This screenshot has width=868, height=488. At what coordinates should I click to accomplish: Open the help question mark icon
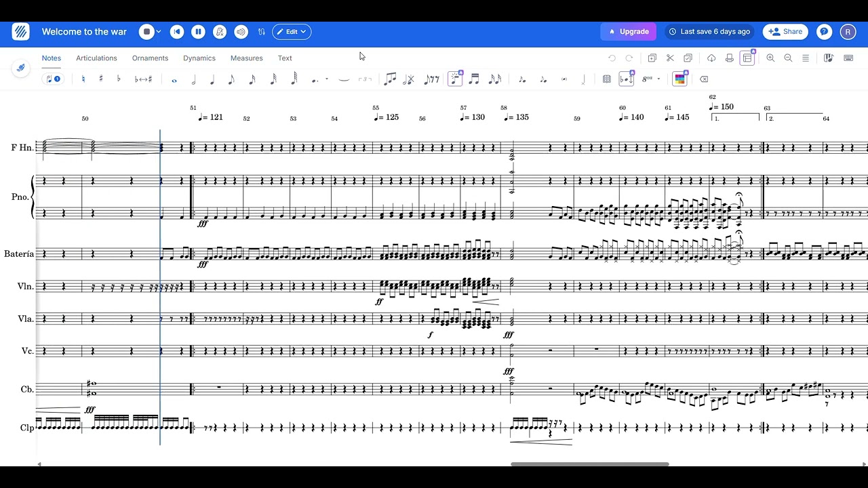point(824,31)
